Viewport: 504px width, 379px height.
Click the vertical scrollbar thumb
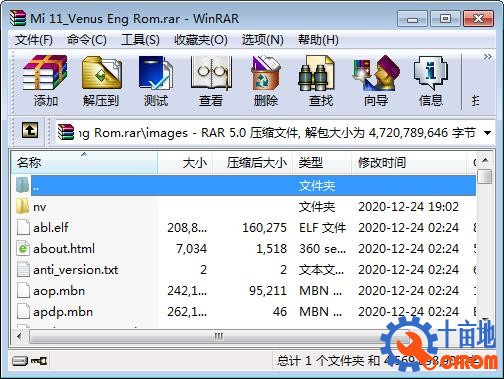[485, 176]
